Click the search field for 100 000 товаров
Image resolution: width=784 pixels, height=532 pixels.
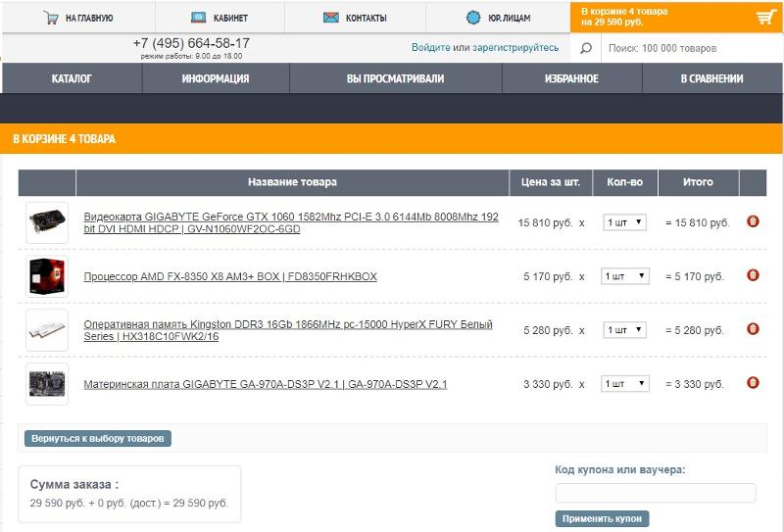coord(692,48)
